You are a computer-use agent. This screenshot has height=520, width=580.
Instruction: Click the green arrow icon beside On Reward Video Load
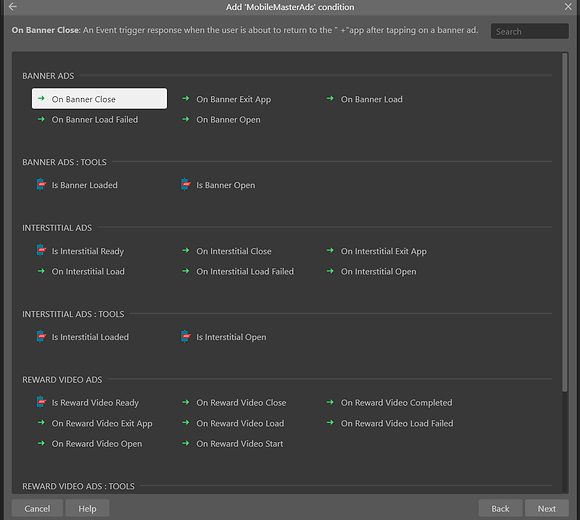click(186, 422)
